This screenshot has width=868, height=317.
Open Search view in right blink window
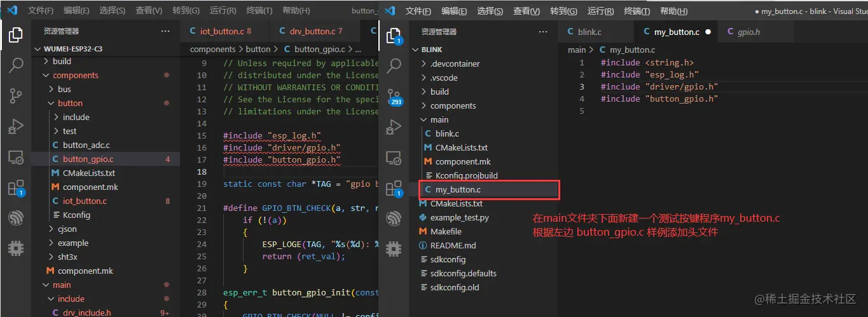(394, 65)
